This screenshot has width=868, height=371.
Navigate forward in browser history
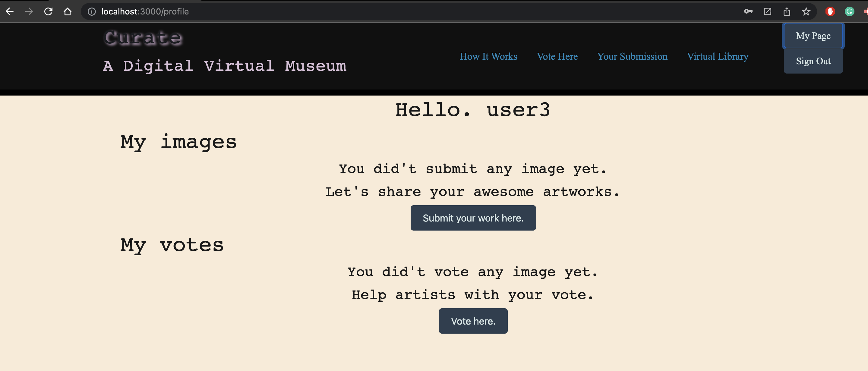[x=29, y=11]
